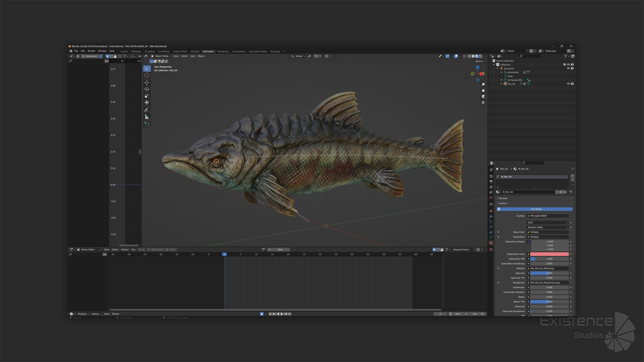The width and height of the screenshot is (644, 362).
Task: Open the Playback popover in timeline
Action: (83, 314)
